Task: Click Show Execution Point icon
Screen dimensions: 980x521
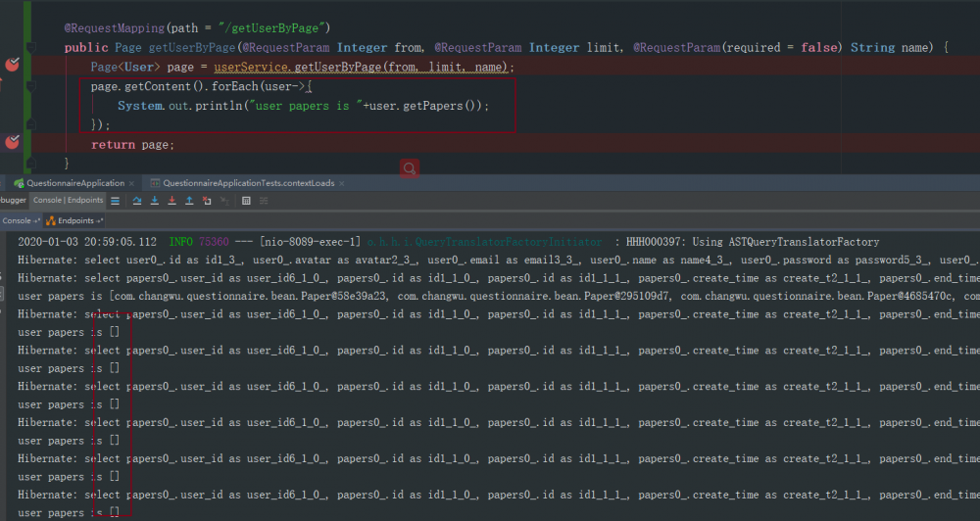Action: tap(116, 201)
